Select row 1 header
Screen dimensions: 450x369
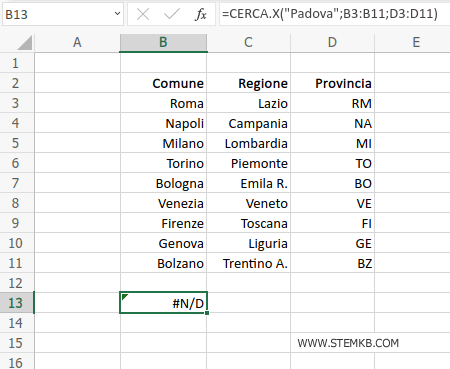click(17, 63)
